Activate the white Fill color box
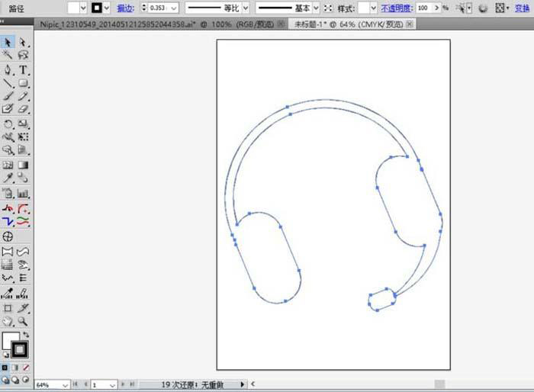 8,338
